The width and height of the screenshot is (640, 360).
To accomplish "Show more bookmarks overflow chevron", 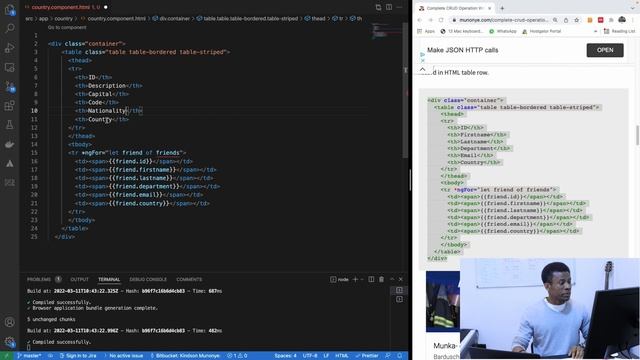I will (595, 31).
